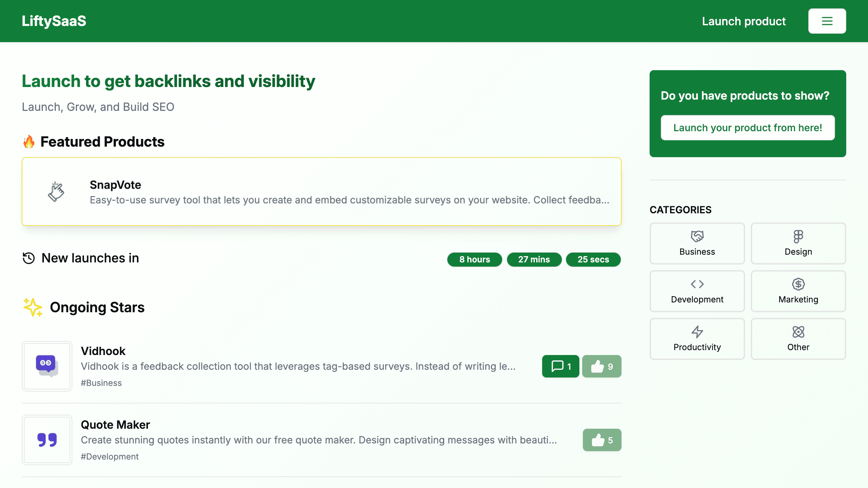Viewport: 868px width, 488px height.
Task: Click the Launch, Grow, and Build SEO subtitle
Action: (98, 107)
